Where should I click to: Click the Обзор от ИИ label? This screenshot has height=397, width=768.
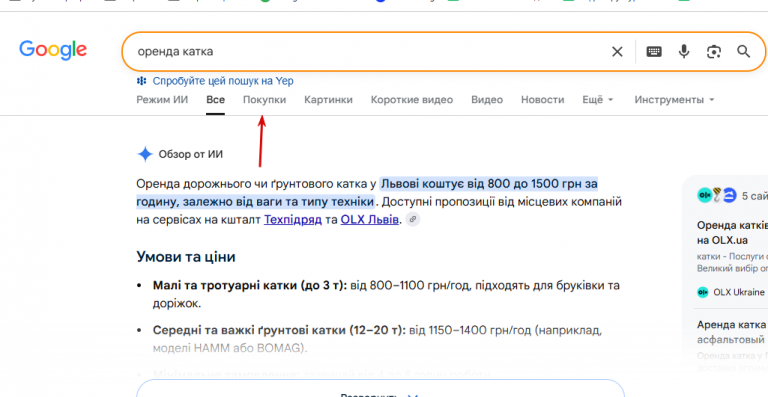coord(191,155)
